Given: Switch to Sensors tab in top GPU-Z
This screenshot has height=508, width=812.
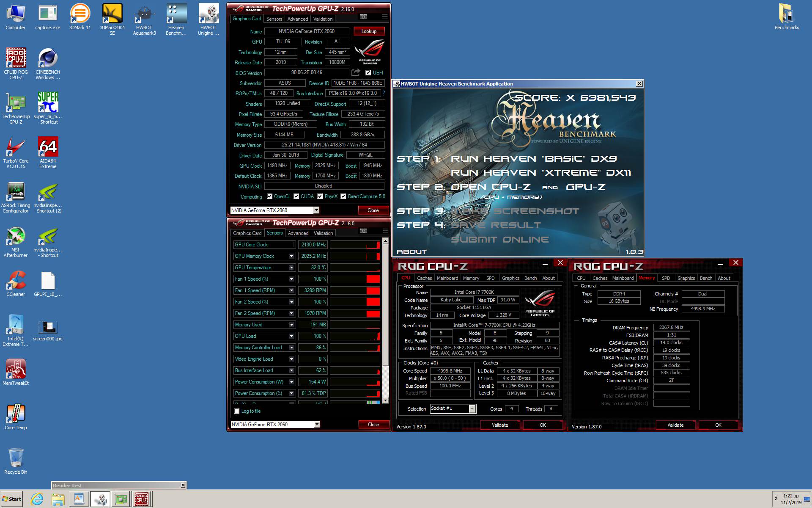Looking at the screenshot, I should (x=274, y=19).
